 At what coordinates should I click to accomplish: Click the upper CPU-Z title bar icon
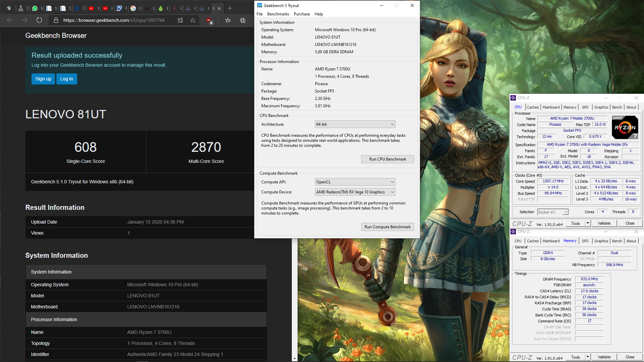click(513, 98)
